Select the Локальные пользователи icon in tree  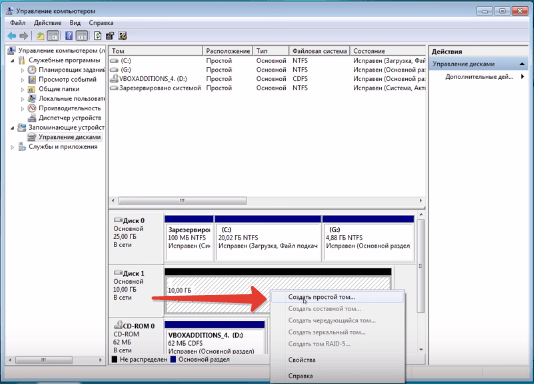click(32, 99)
